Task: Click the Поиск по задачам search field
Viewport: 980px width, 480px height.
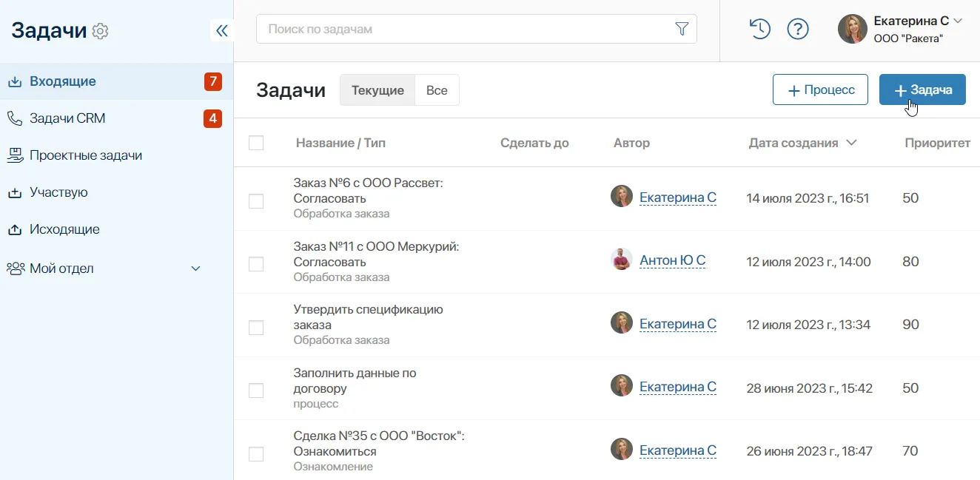Action: point(444,28)
